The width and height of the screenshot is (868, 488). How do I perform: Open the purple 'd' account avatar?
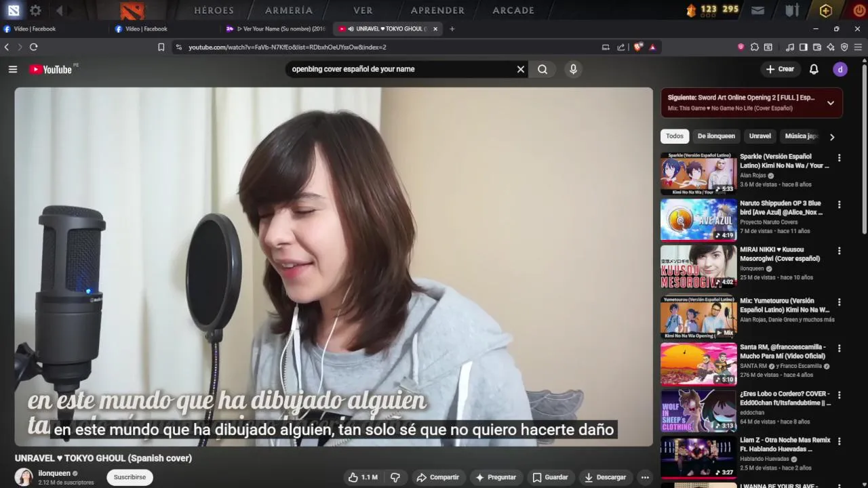840,69
